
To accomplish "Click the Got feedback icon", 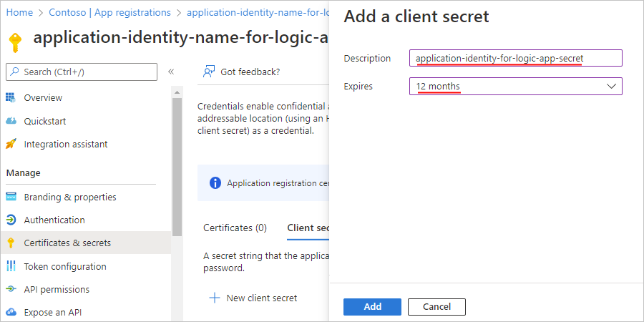I will pos(209,72).
